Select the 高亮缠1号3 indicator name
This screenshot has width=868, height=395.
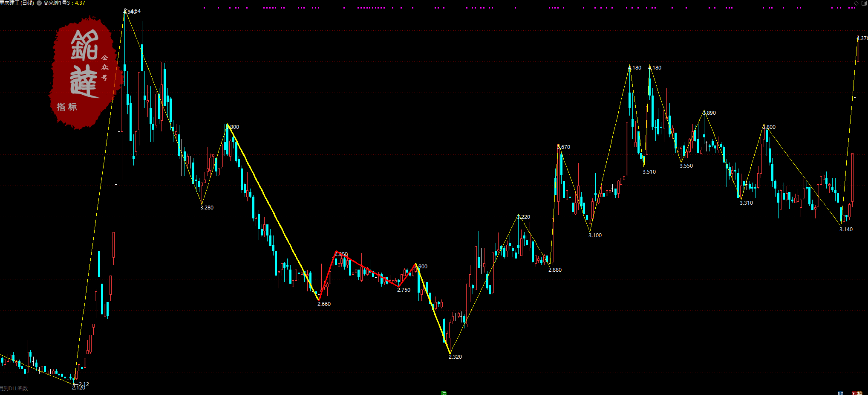56,3
